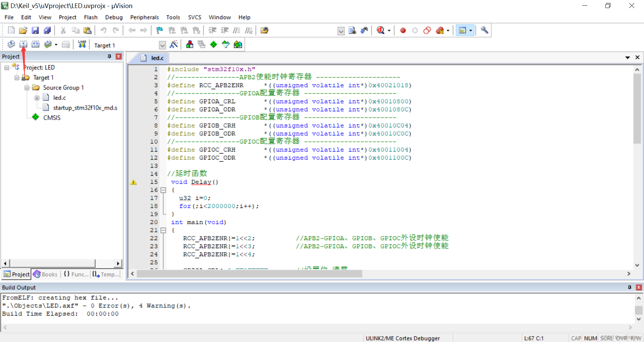Open the Project menu
Image resolution: width=644 pixels, height=342 pixels.
[x=67, y=17]
